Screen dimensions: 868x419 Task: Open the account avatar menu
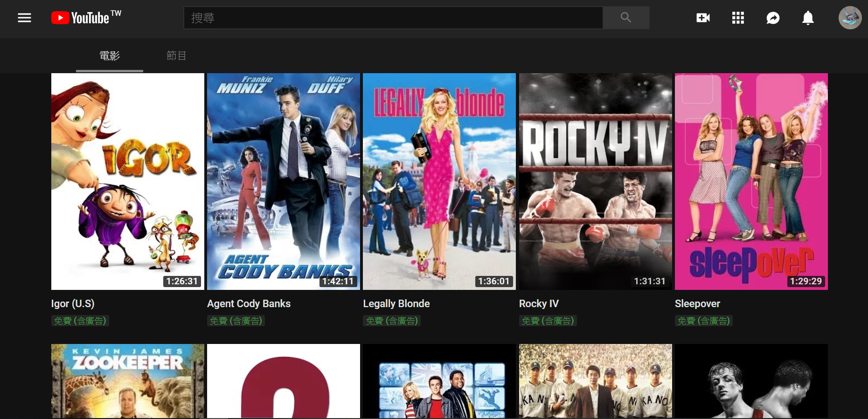(850, 18)
